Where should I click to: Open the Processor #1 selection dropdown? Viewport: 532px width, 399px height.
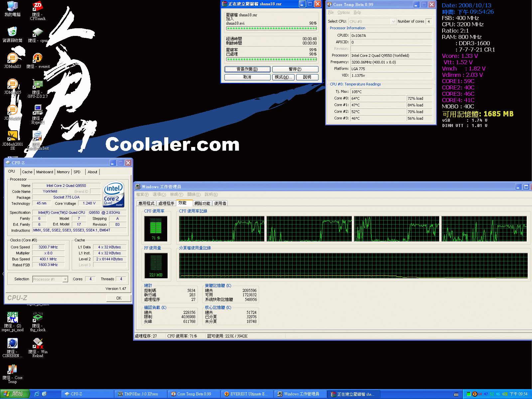point(50,279)
